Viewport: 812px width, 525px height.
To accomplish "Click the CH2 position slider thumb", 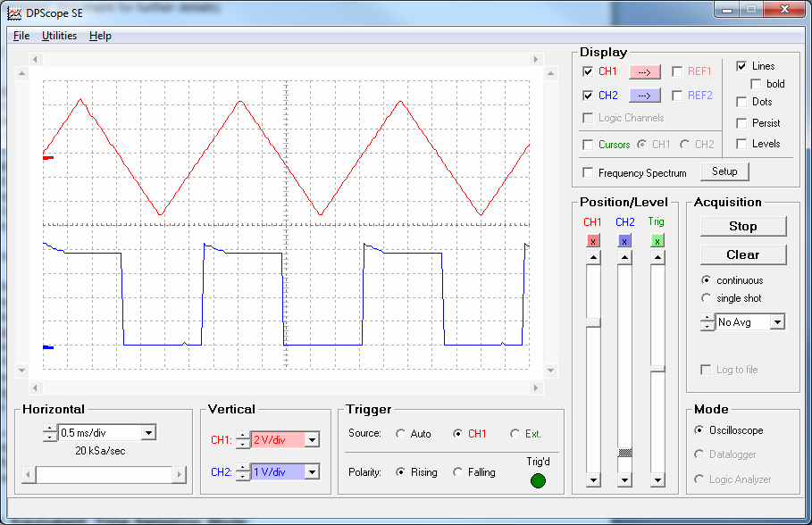I will click(x=624, y=451).
